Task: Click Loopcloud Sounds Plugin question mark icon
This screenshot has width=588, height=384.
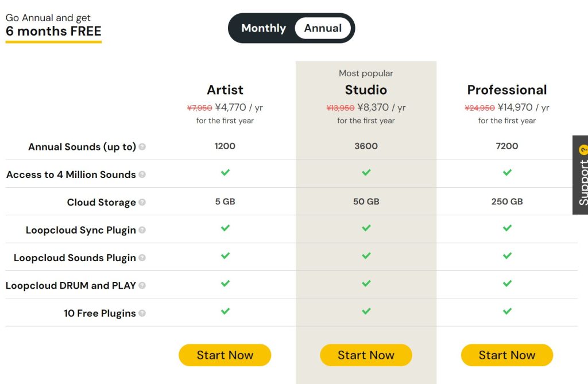Action: 142,258
